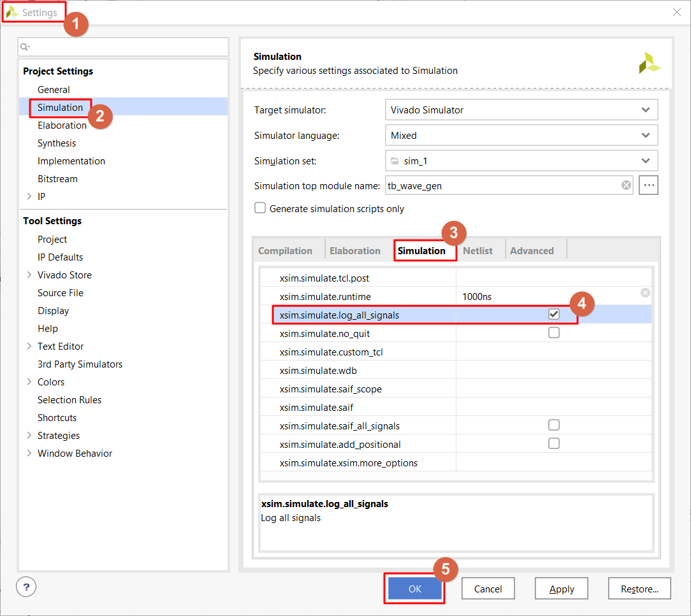This screenshot has height=616, width=691.
Task: Switch to the Elaboration tab
Action: pyautogui.click(x=355, y=250)
